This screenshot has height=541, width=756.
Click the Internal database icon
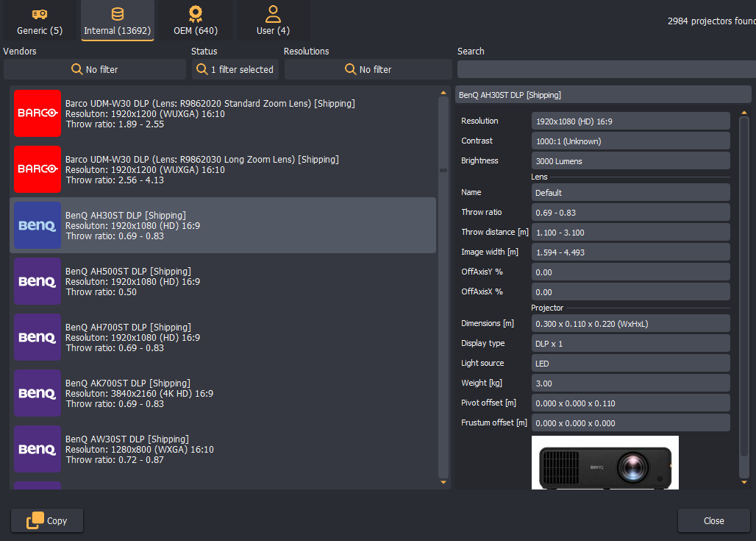click(x=118, y=14)
